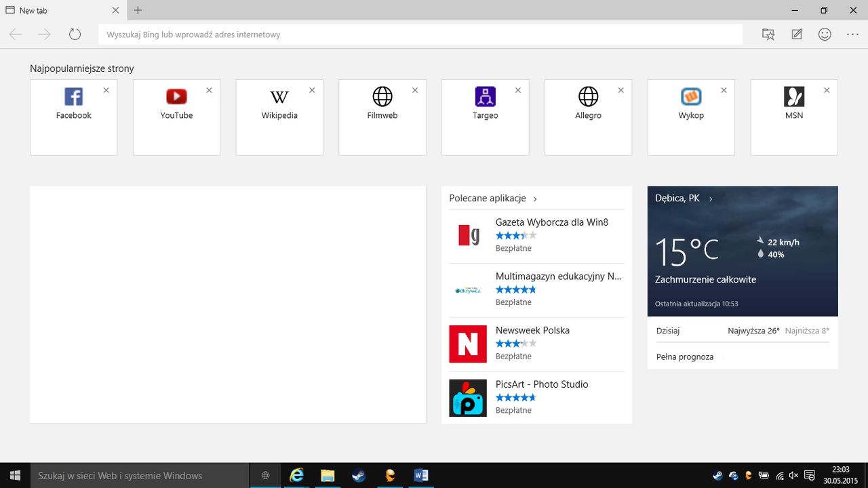Open the Filmweb top site tile

[382, 117]
